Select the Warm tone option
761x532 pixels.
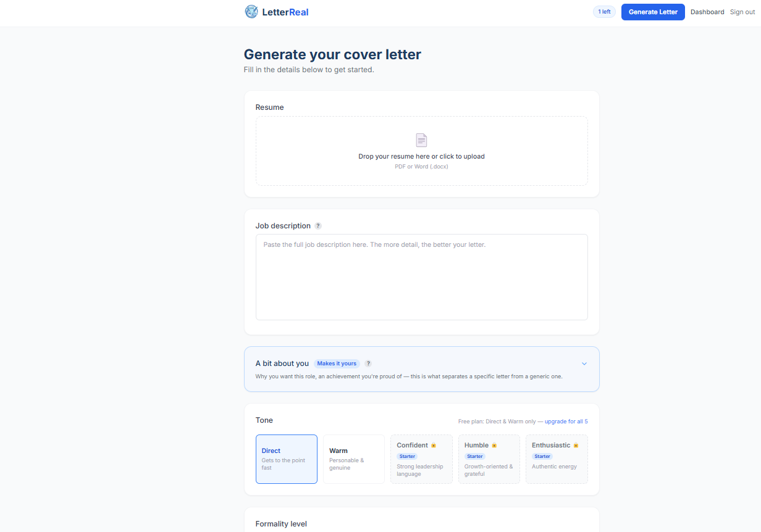[354, 459]
